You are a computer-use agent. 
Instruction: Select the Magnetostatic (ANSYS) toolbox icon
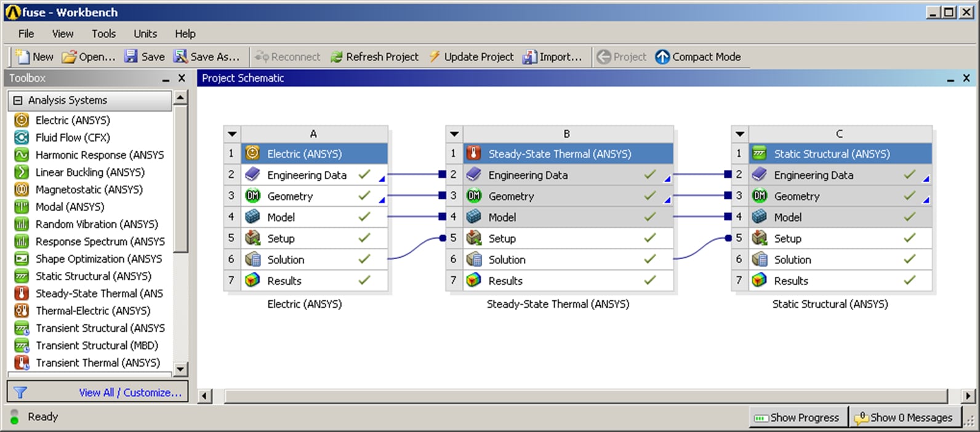coord(22,190)
